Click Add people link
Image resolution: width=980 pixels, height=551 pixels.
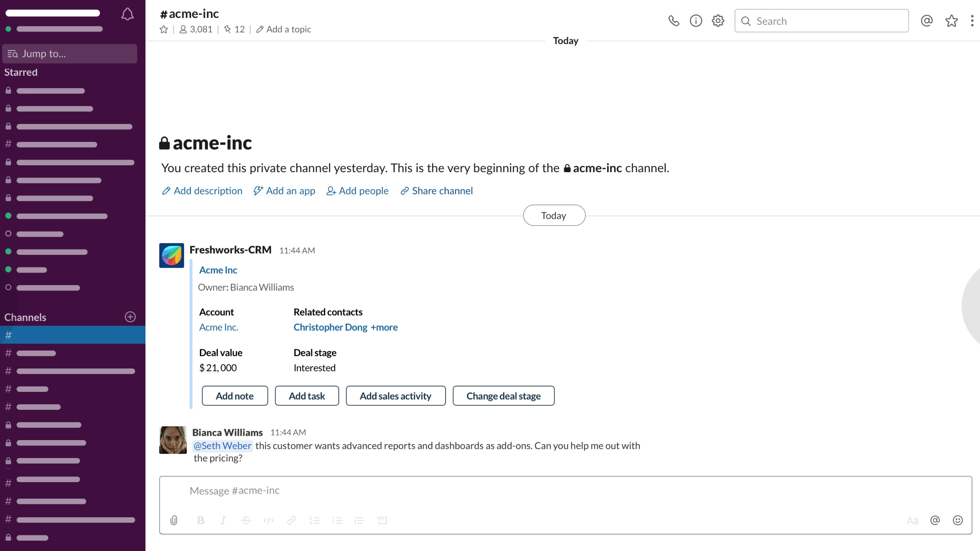tap(358, 191)
